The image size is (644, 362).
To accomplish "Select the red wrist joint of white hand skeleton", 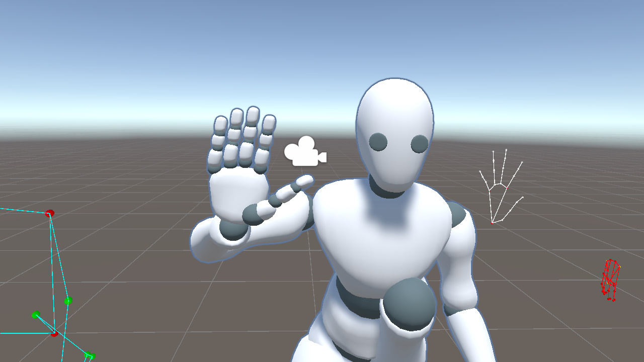I will point(492,223).
